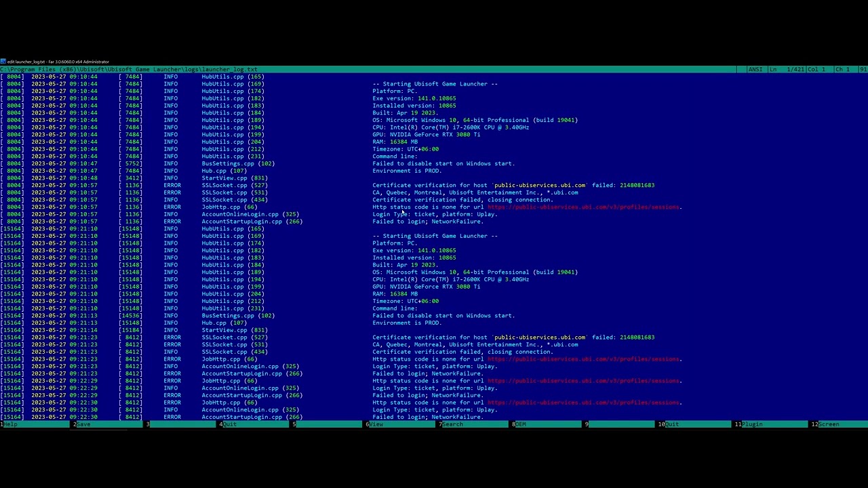Image resolution: width=868 pixels, height=488 pixels.
Task: Open the red URL logged at 09:21:23
Action: click(584, 359)
